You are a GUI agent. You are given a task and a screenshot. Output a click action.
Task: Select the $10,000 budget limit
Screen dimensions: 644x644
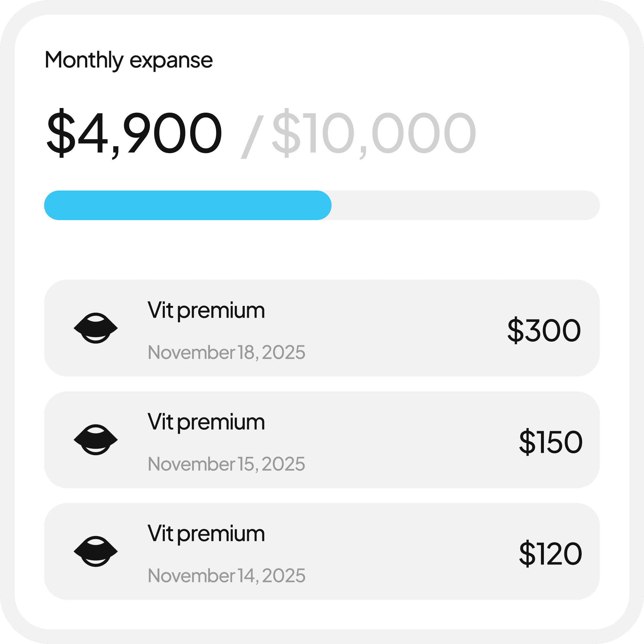pos(374,133)
